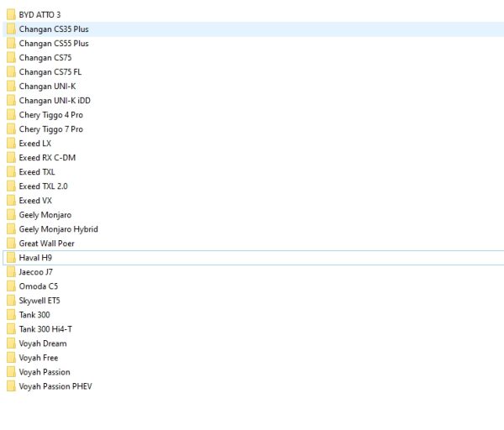Select the Exeed TXL folder name
The height and width of the screenshot is (430, 504).
coord(37,172)
